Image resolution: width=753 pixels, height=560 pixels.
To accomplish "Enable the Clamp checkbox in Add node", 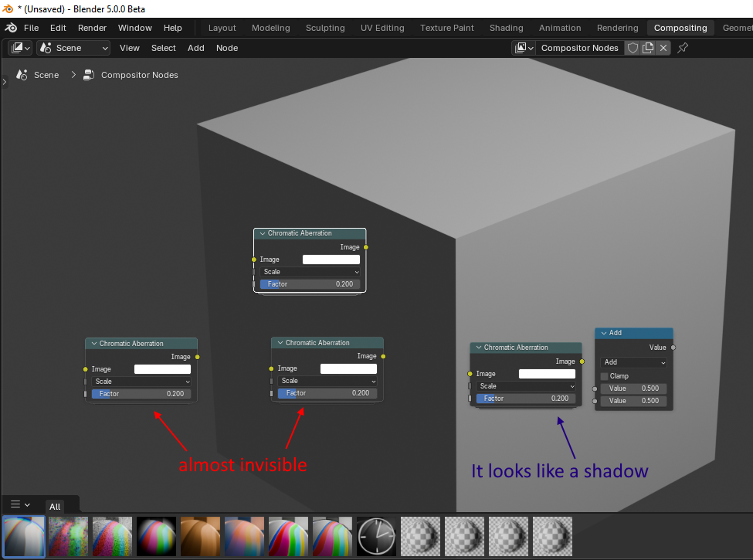I will (x=605, y=376).
